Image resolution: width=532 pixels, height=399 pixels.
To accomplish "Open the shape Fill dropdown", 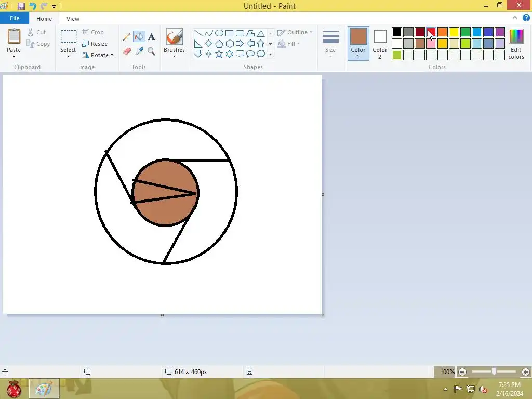I will pyautogui.click(x=289, y=44).
